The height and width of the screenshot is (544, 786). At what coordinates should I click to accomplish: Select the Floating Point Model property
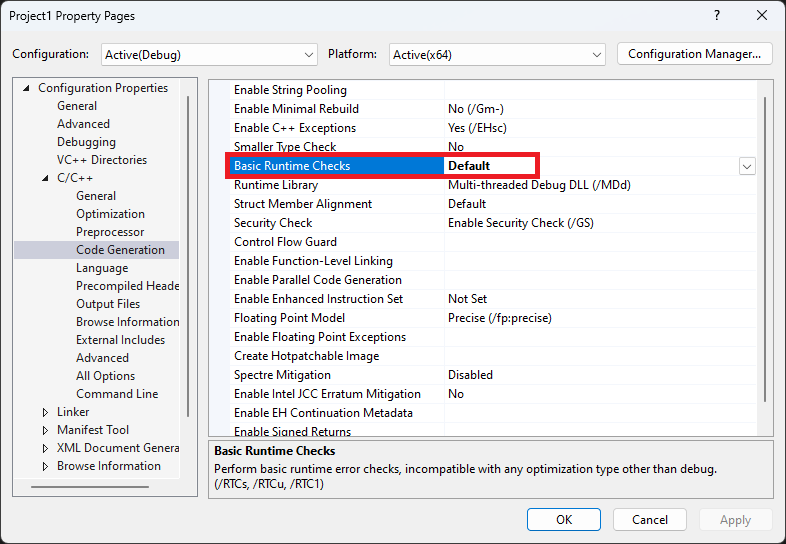coord(289,318)
